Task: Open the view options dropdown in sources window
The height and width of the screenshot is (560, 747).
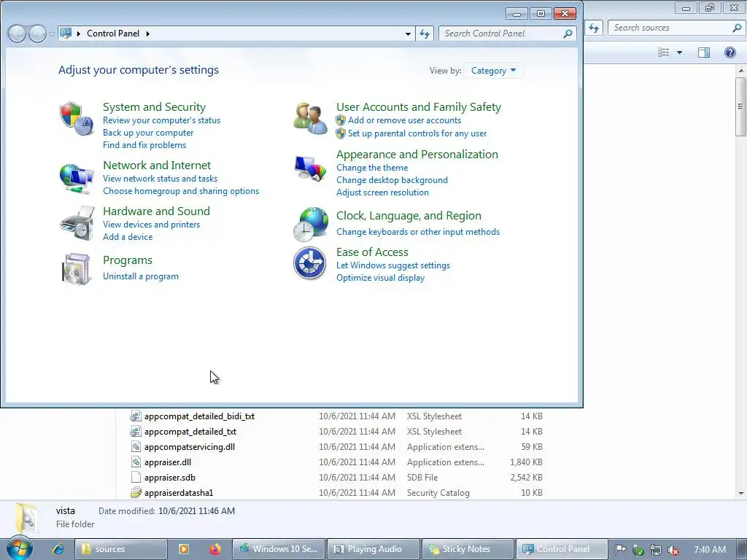Action: pos(679,52)
